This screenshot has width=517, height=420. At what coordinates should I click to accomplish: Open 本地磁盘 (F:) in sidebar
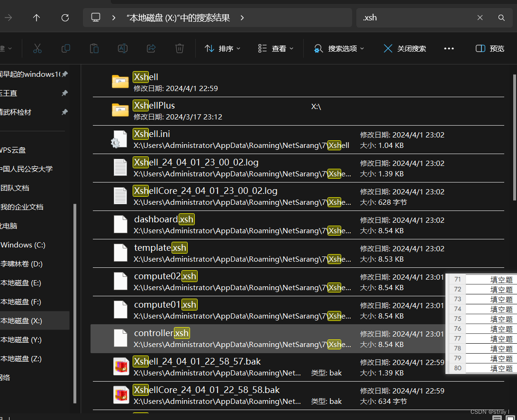(x=21, y=302)
